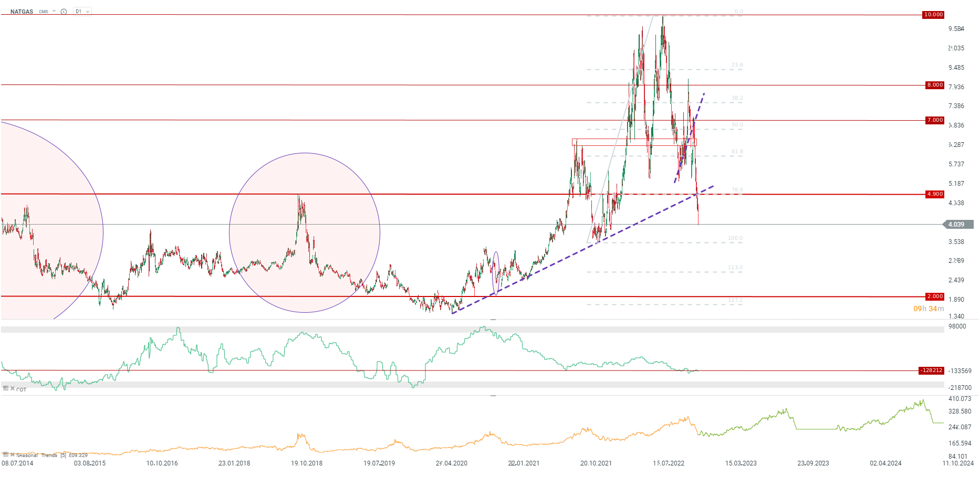
Task: Click the 10.000 horizontal line price label
Action: (933, 15)
